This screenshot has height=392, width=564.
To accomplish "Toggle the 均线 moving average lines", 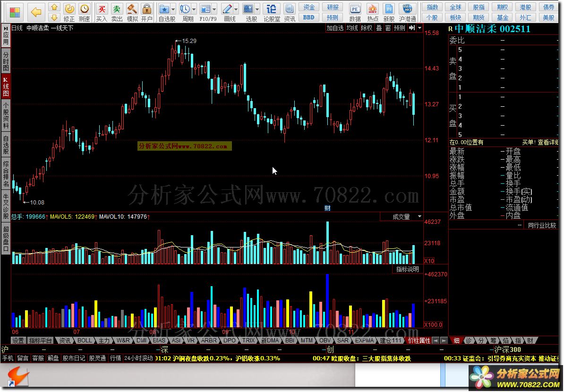I will pos(352,28).
